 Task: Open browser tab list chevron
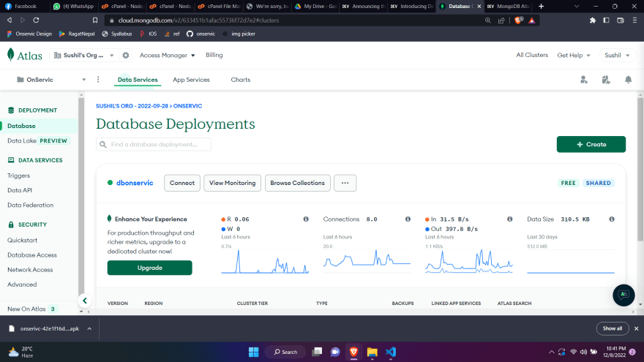pyautogui.click(x=576, y=6)
